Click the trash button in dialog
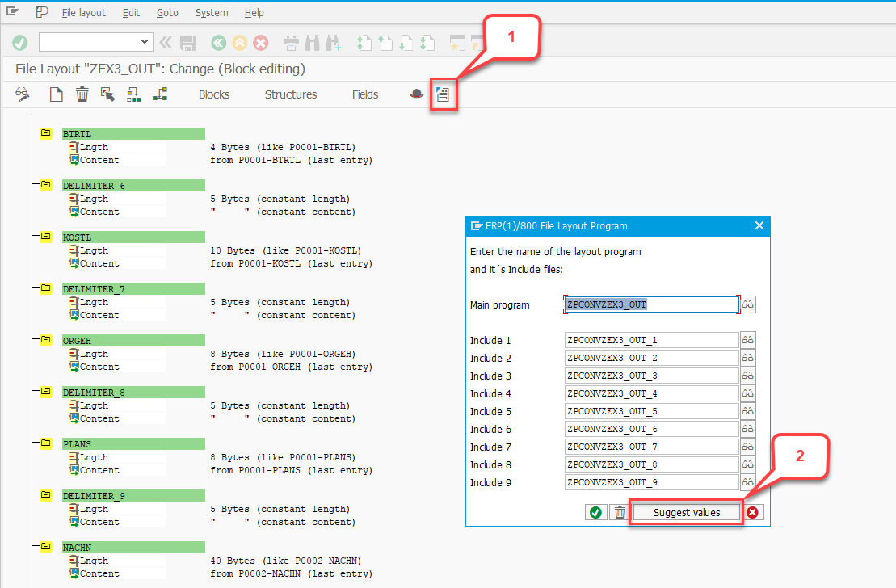896x588 pixels. pos(620,513)
